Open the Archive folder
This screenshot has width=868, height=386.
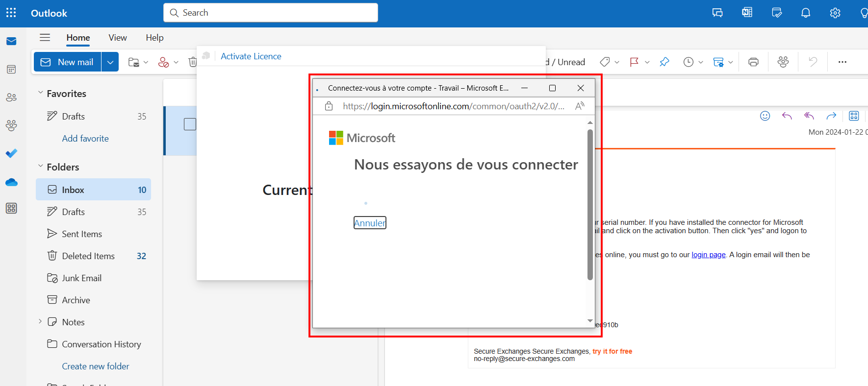click(x=93, y=300)
